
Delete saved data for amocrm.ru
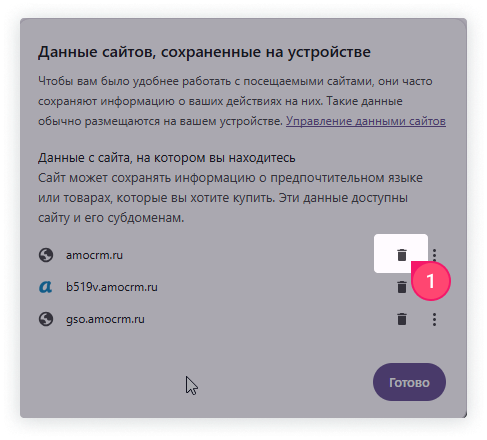pos(402,255)
